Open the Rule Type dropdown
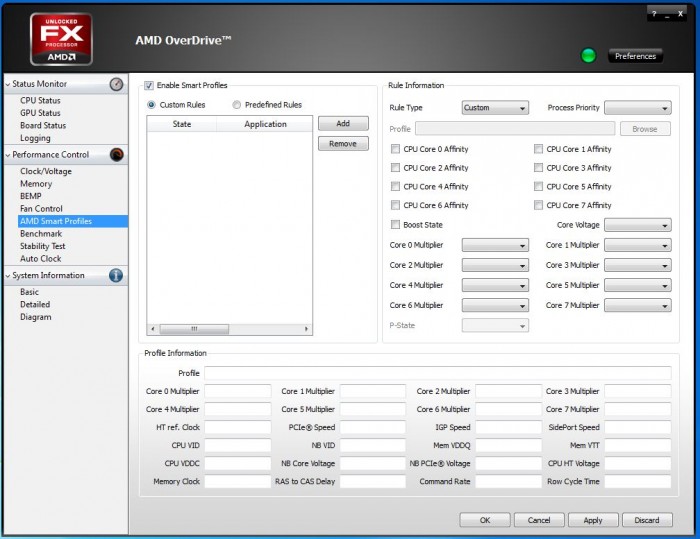 point(495,108)
